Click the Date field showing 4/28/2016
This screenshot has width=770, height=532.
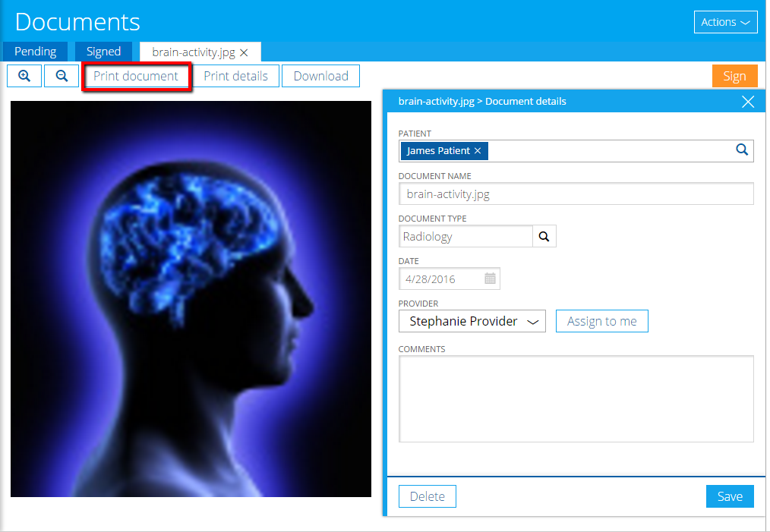450,279
